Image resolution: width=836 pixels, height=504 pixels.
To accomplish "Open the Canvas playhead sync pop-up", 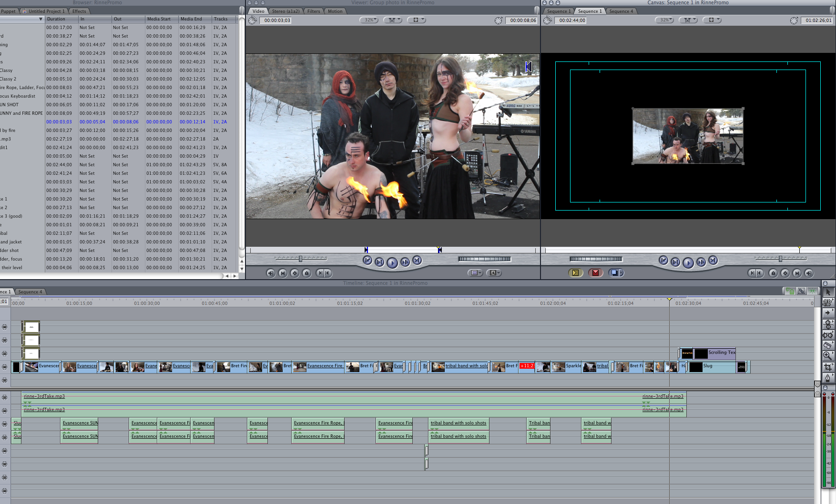I will tap(688, 20).
